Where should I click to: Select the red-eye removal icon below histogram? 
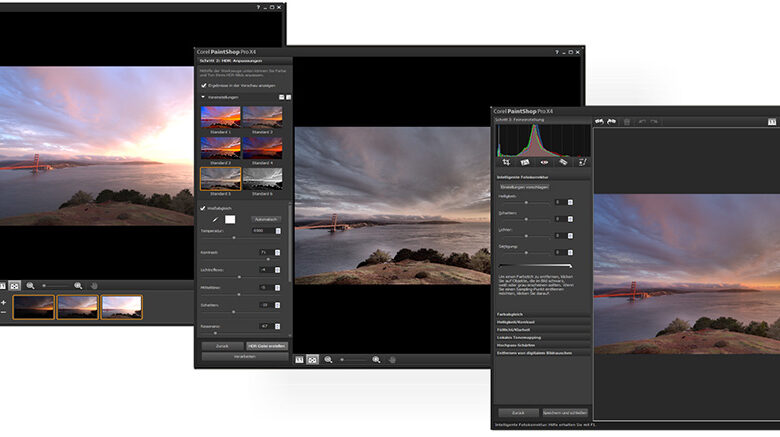point(544,161)
